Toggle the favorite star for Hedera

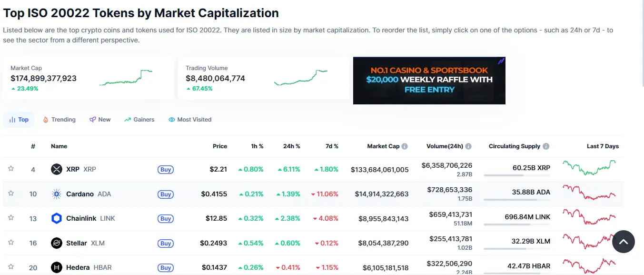coord(11,267)
